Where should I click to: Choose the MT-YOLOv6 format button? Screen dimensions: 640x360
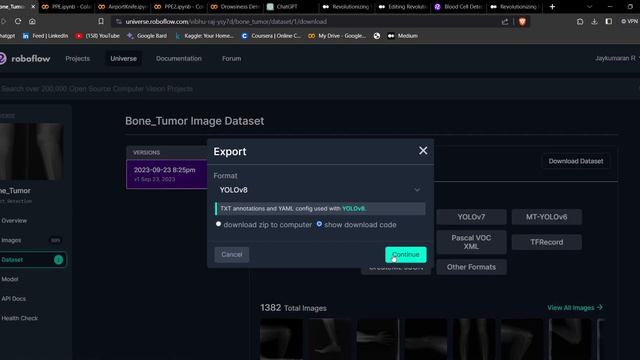click(547, 217)
